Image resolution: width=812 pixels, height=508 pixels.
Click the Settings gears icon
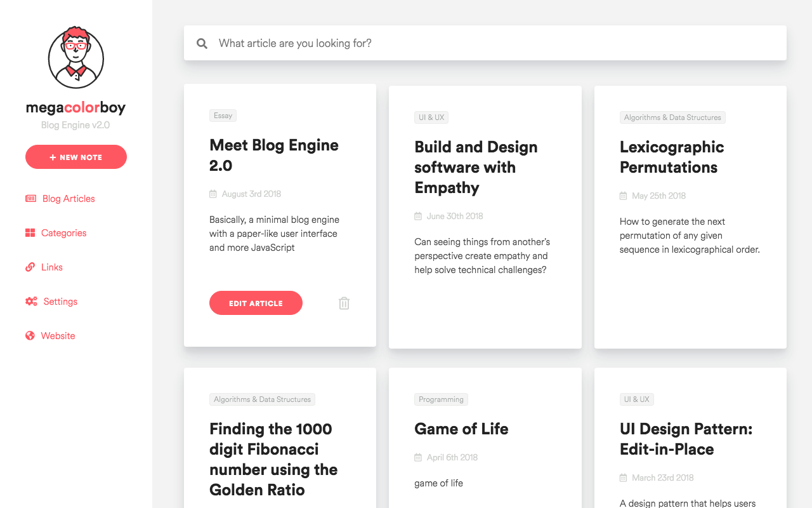click(31, 302)
